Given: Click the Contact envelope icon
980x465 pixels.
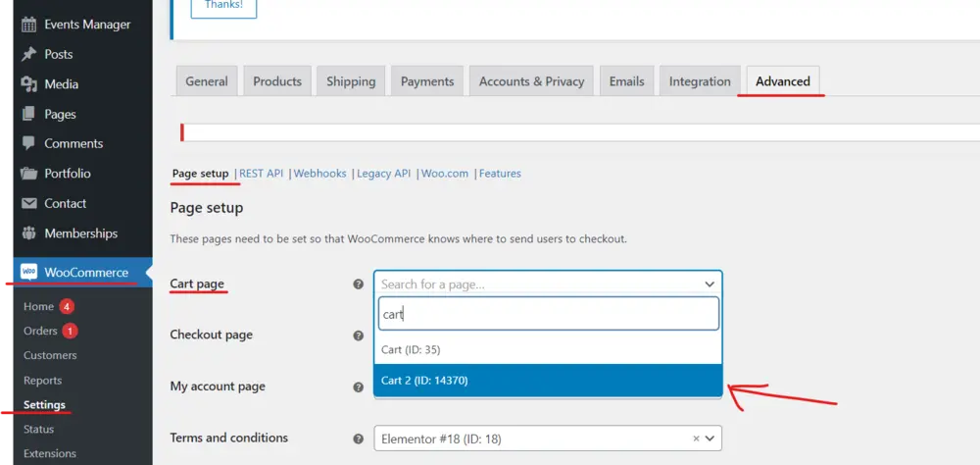Looking at the screenshot, I should [x=28, y=203].
